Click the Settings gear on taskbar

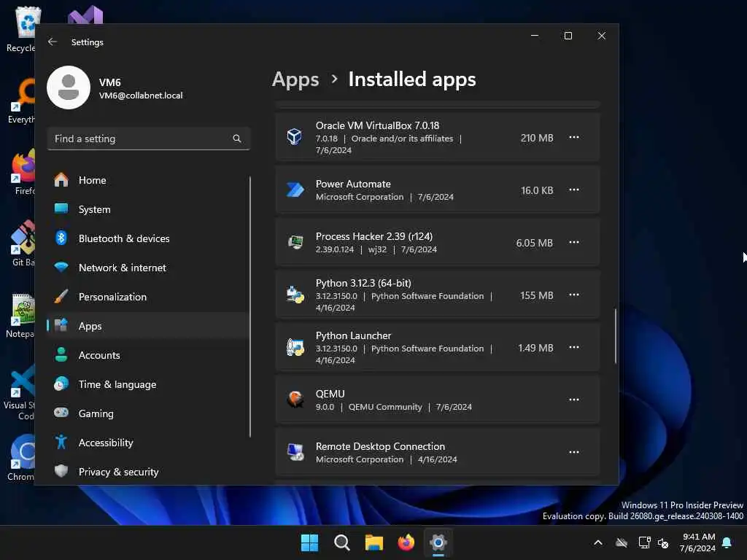pos(438,542)
